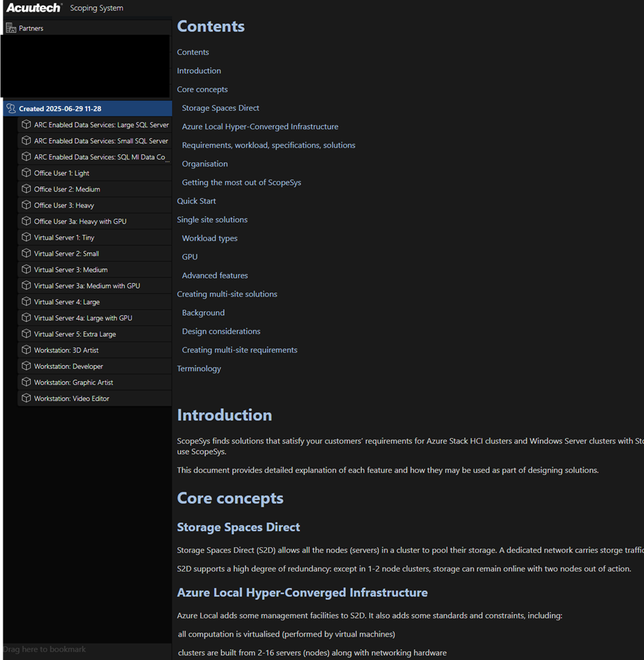This screenshot has height=660, width=644.
Task: Select Created 2025-06-29 11-28 node
Action: click(87, 109)
